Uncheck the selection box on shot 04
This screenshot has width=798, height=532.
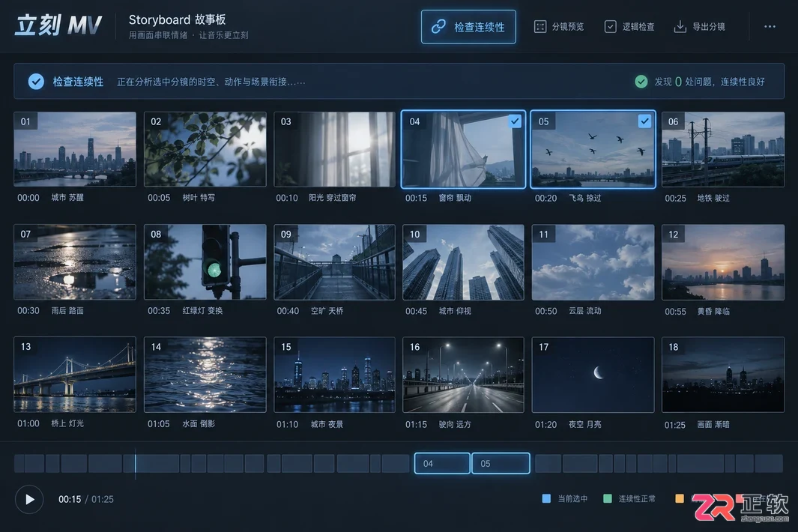[x=515, y=121]
